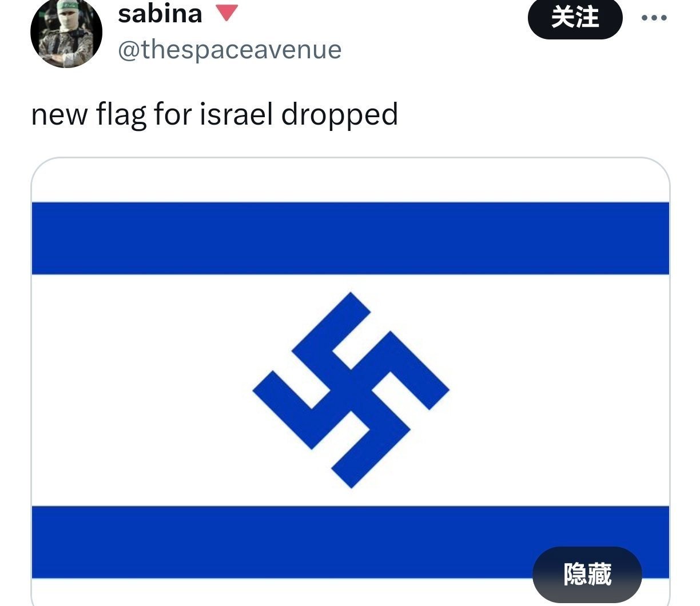Toggle following sabina with the 关注 pill
Image resolution: width=700 pixels, height=606 pixels.
click(575, 18)
